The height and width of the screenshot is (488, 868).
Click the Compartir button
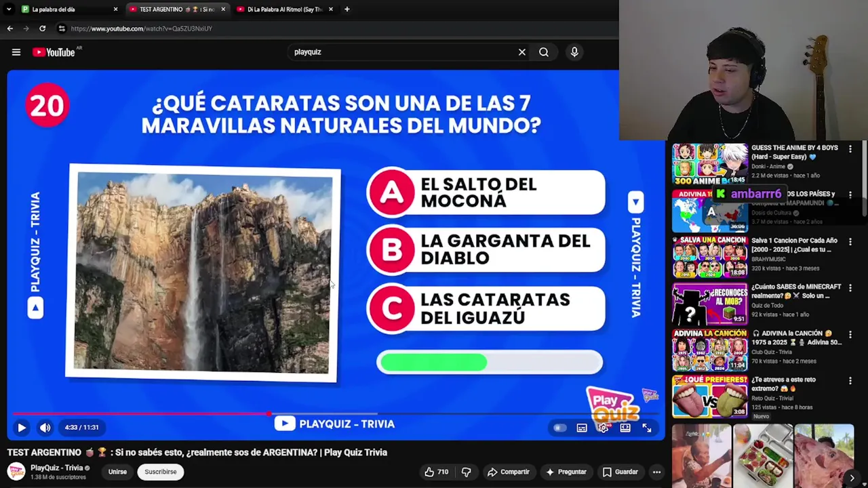(508, 472)
